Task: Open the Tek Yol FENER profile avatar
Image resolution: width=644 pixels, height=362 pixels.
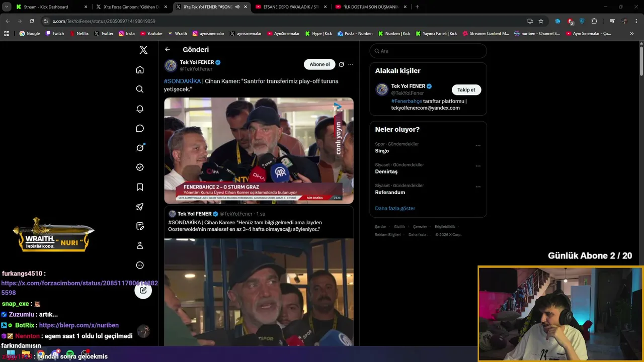Action: point(171,65)
